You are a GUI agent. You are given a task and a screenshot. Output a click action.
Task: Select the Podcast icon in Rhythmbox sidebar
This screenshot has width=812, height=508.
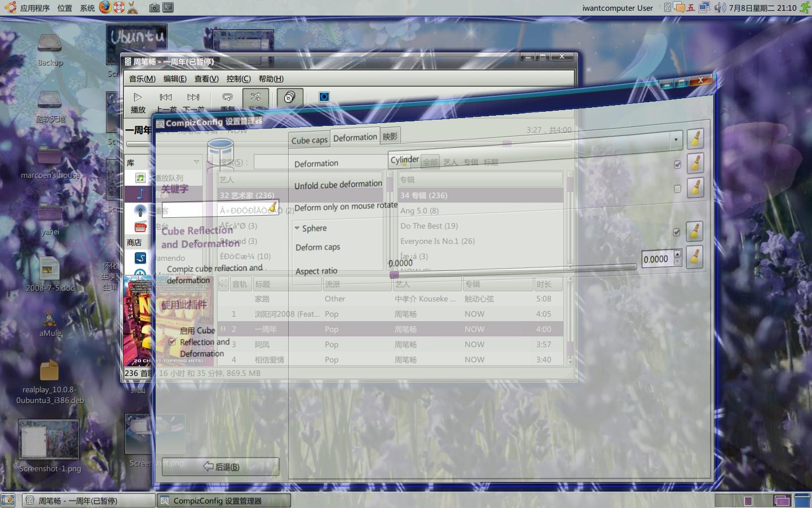(x=140, y=211)
